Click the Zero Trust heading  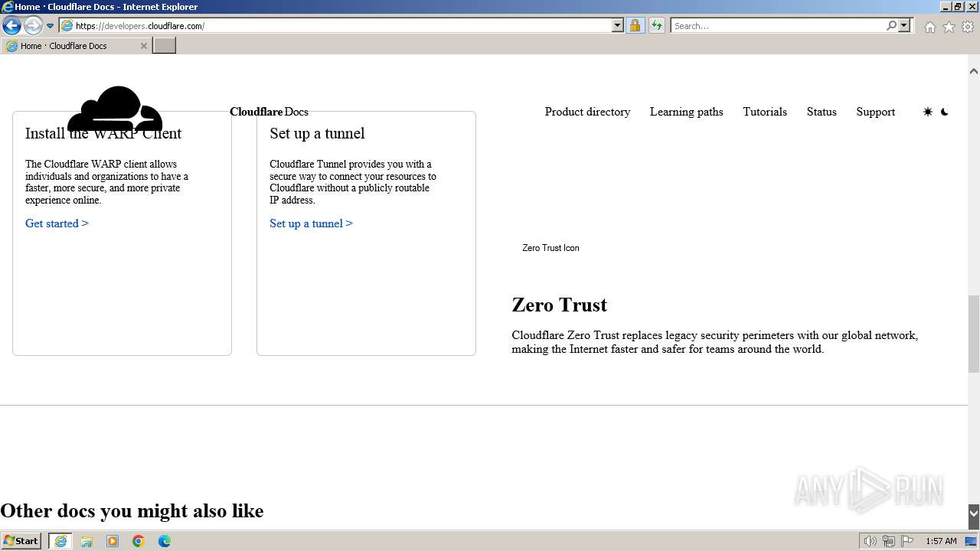[x=559, y=305]
